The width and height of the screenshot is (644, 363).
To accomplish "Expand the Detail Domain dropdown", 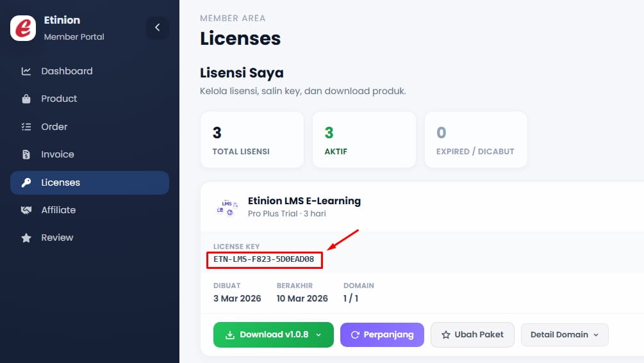I will pyautogui.click(x=565, y=335).
